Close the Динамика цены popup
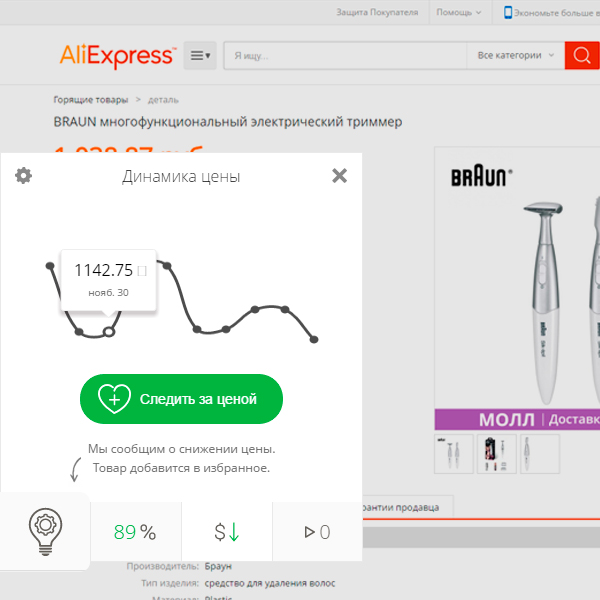This screenshot has width=600, height=600. click(339, 176)
